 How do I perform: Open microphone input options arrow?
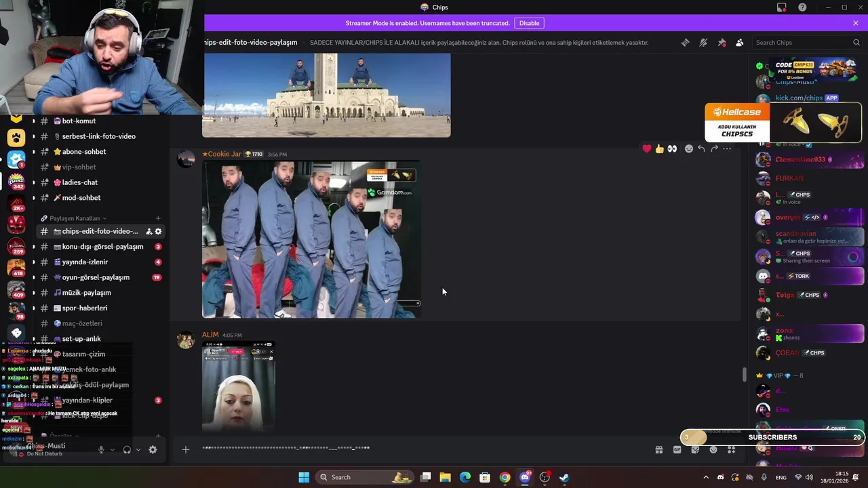[x=113, y=449]
